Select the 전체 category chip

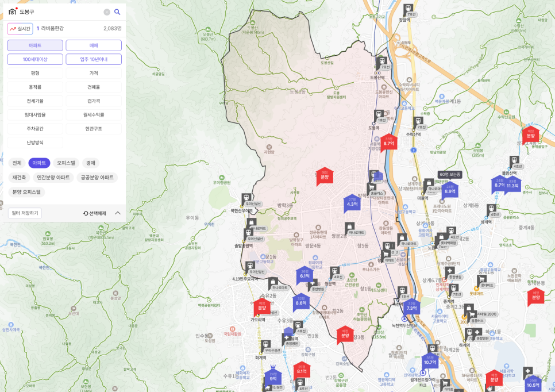pos(17,163)
